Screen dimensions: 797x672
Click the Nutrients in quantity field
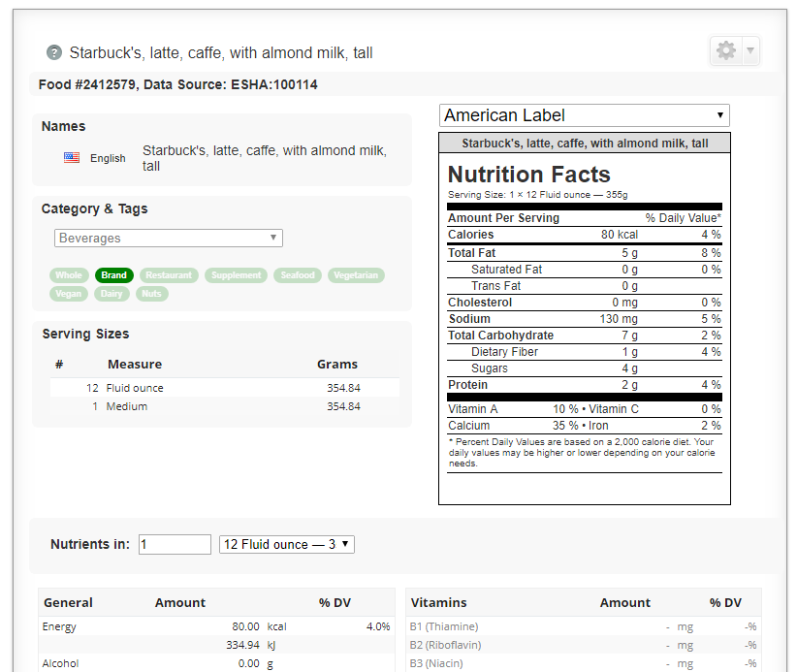[x=175, y=544]
